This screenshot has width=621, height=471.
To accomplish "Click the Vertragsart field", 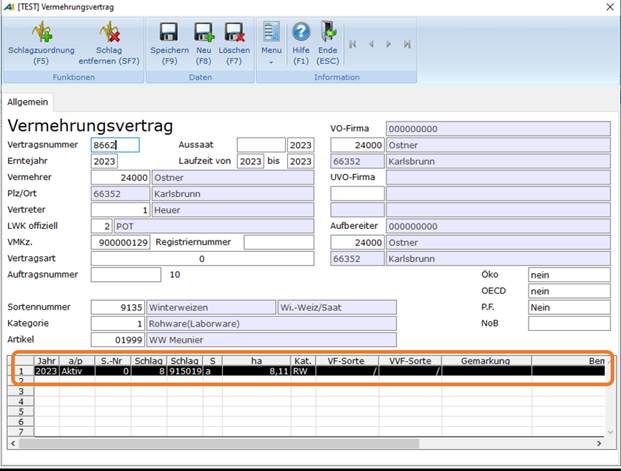I will [202, 259].
